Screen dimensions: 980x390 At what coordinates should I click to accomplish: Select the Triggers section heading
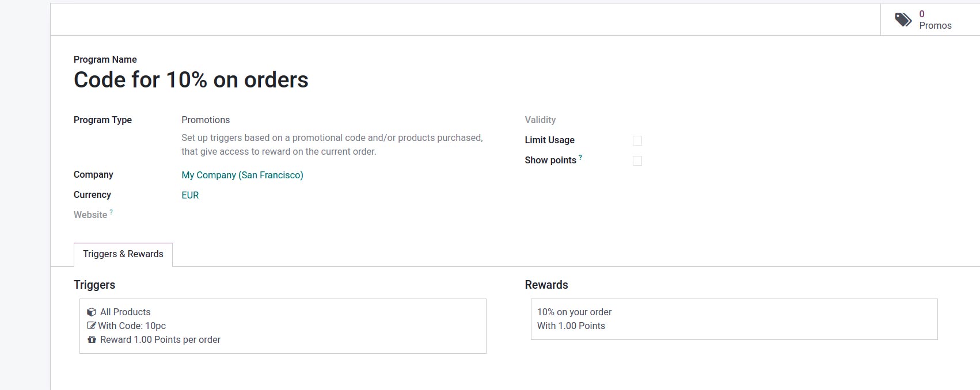click(94, 284)
